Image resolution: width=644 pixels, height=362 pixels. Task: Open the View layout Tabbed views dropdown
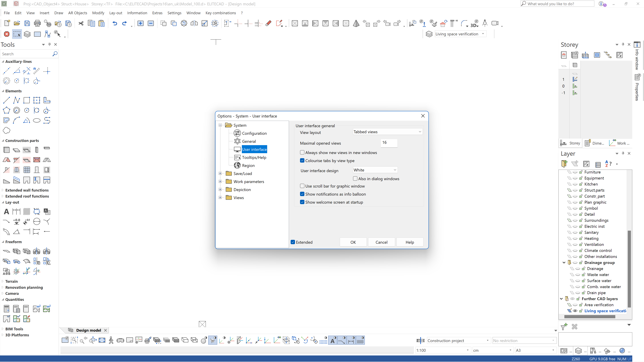387,132
